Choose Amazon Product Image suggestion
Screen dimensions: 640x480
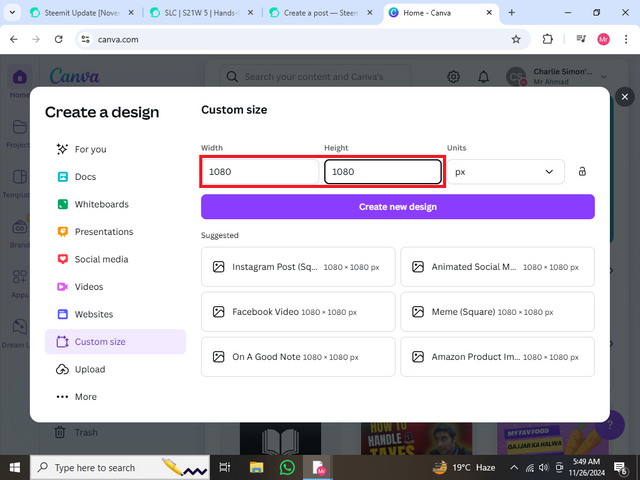(x=498, y=357)
